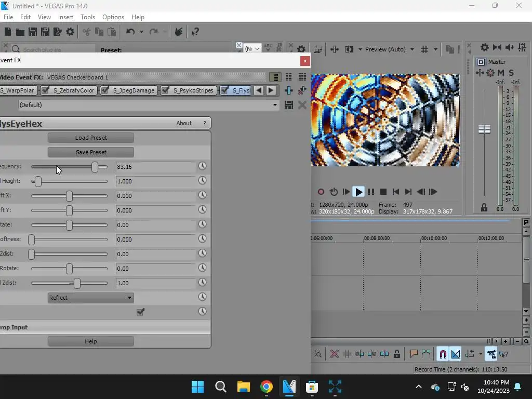Open a project via the folder icon

coord(20,32)
